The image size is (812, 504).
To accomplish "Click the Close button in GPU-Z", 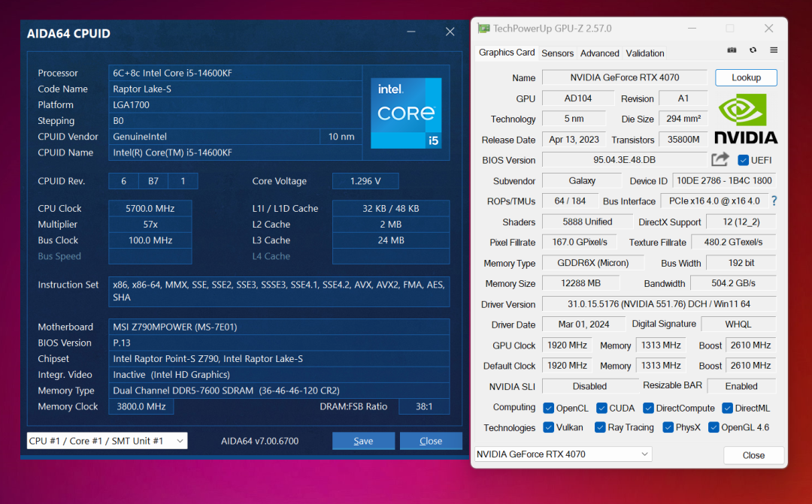I will pos(753,455).
